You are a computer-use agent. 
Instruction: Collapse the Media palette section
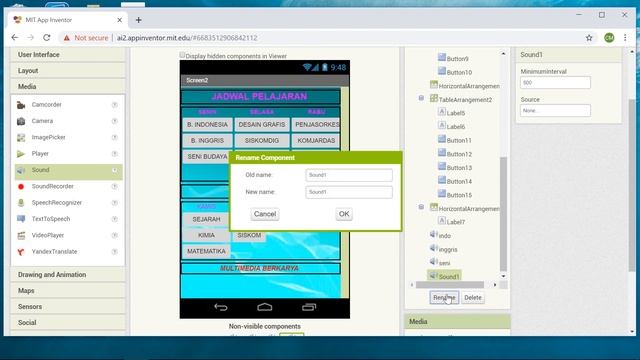(x=68, y=87)
